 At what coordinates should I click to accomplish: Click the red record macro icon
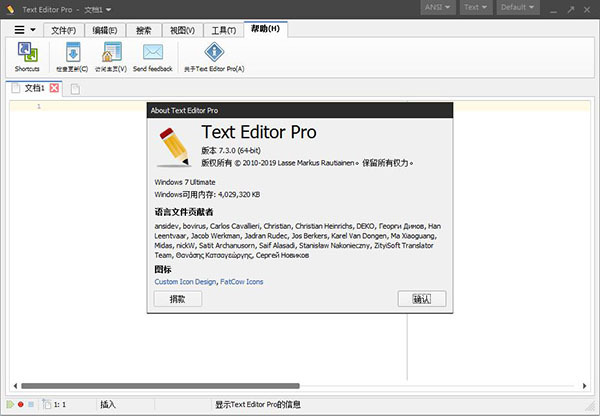point(21,404)
